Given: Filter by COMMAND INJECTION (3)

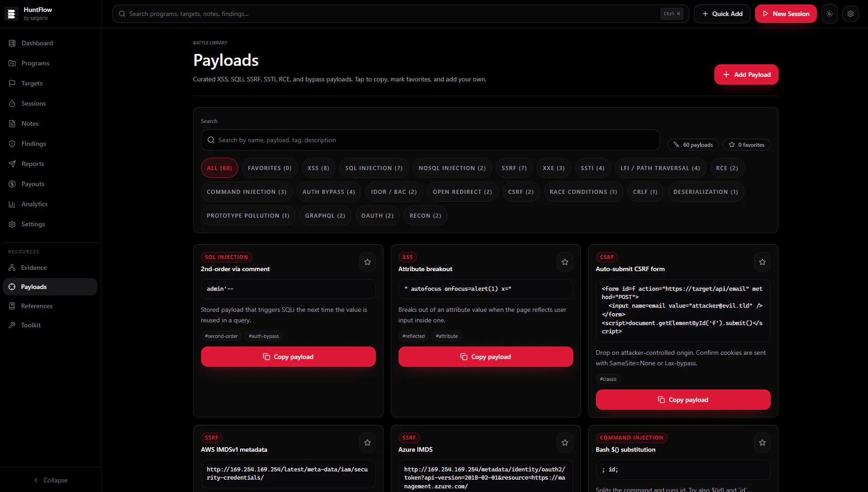Looking at the screenshot, I should [246, 192].
